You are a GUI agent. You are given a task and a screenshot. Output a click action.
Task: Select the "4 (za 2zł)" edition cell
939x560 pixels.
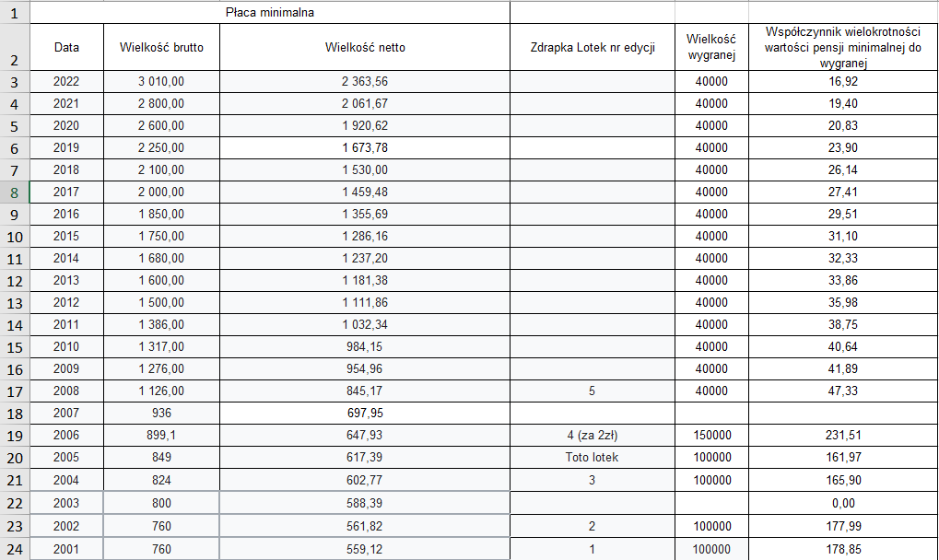tap(593, 436)
